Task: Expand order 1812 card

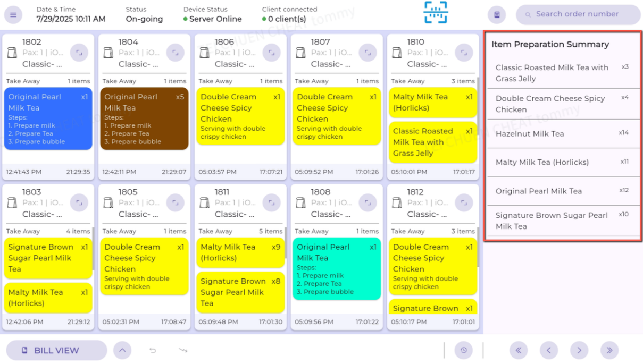Action: point(464,202)
